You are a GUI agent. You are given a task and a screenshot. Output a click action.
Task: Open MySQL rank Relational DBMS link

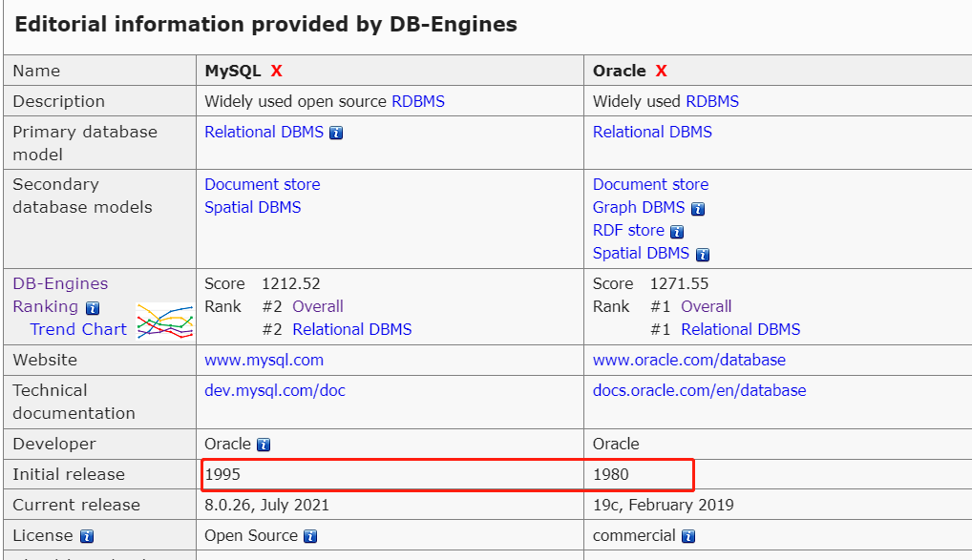pyautogui.click(x=352, y=329)
